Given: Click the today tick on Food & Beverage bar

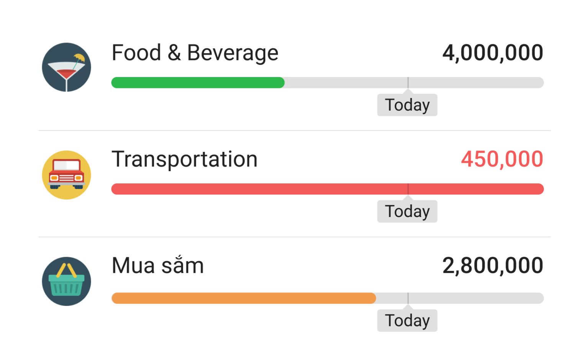Looking at the screenshot, I should point(408,83).
